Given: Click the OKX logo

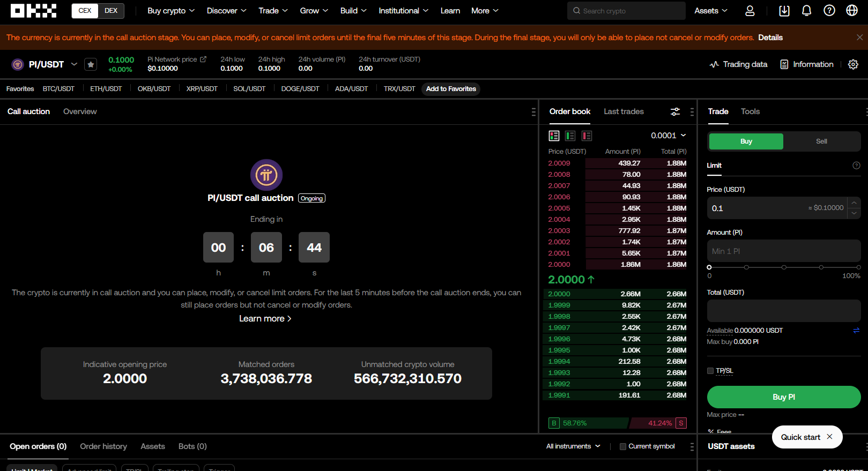Looking at the screenshot, I should pyautogui.click(x=33, y=11).
